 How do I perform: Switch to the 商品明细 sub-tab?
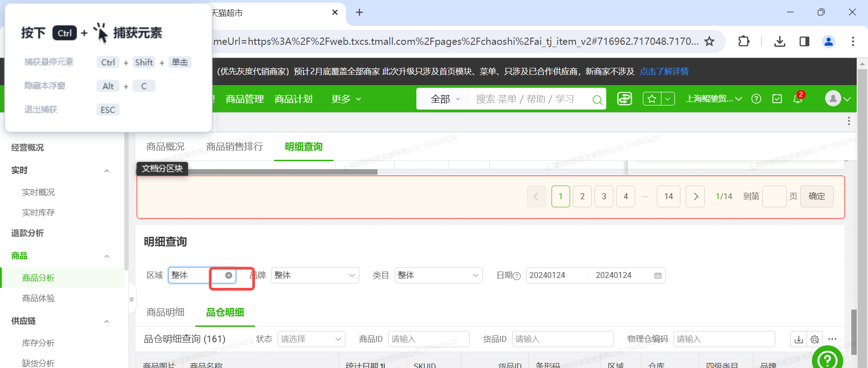165,312
